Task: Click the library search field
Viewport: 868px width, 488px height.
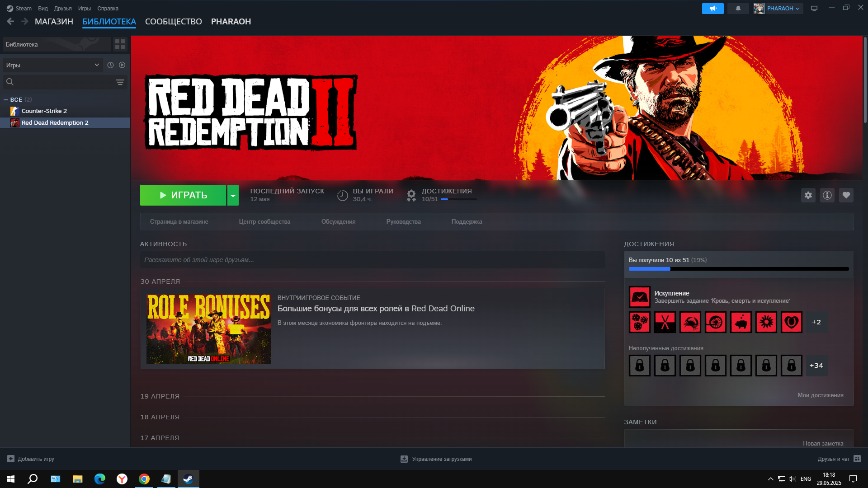Action: (x=65, y=82)
